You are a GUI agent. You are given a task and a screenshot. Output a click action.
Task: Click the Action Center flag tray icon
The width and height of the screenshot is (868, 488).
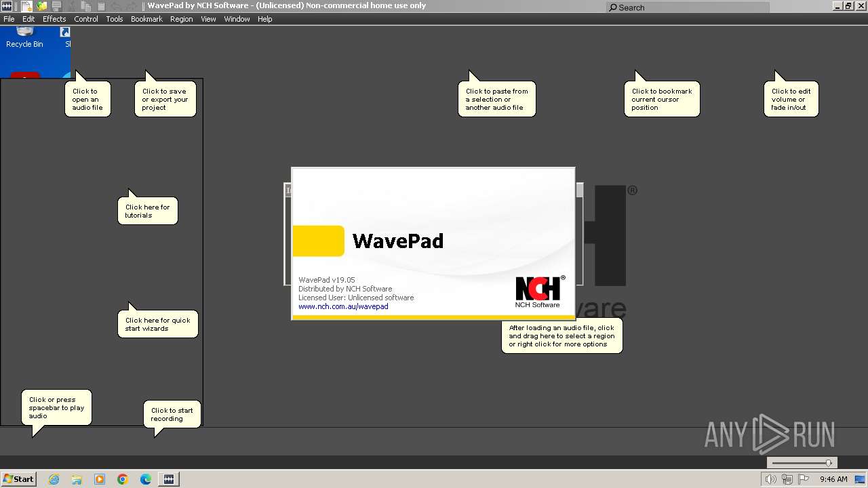click(804, 479)
